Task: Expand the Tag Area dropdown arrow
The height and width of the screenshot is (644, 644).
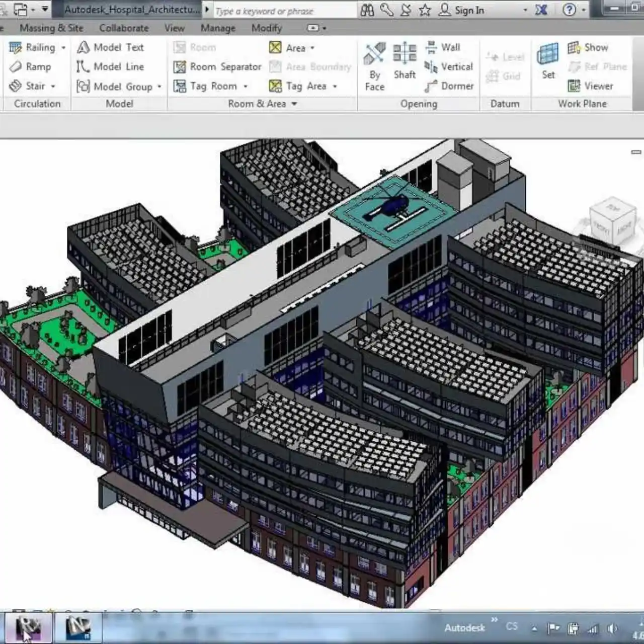Action: (335, 87)
